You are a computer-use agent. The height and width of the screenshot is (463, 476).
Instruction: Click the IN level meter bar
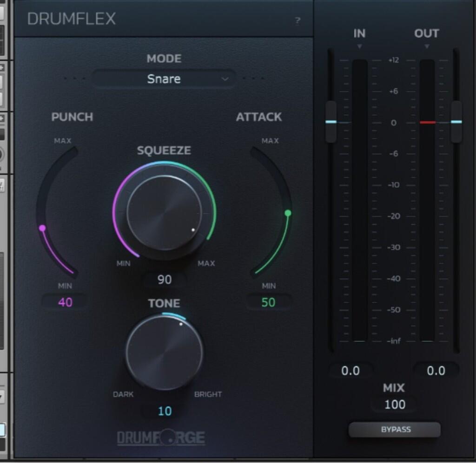(x=360, y=201)
